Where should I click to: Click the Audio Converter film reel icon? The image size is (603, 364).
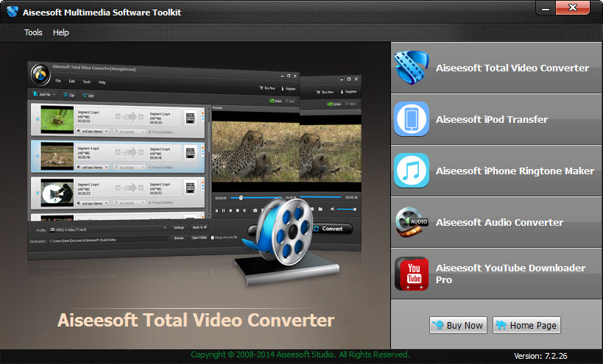click(x=411, y=222)
